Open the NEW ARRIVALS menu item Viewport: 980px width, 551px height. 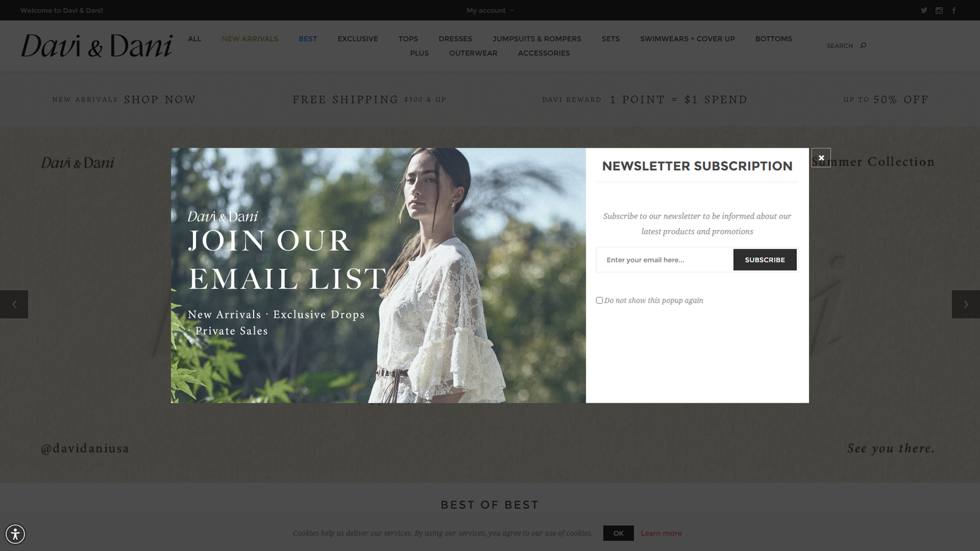(250, 39)
